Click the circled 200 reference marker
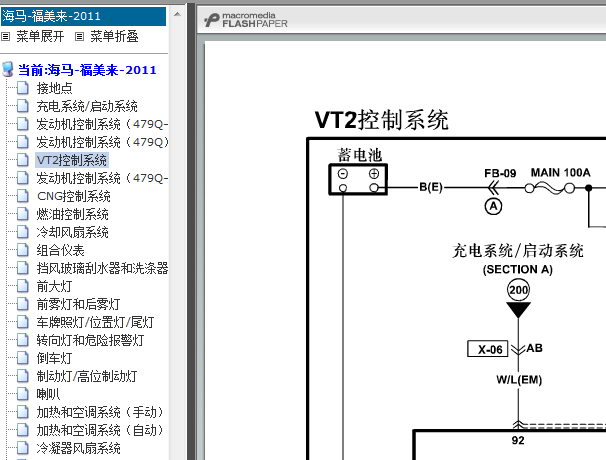 [x=518, y=290]
